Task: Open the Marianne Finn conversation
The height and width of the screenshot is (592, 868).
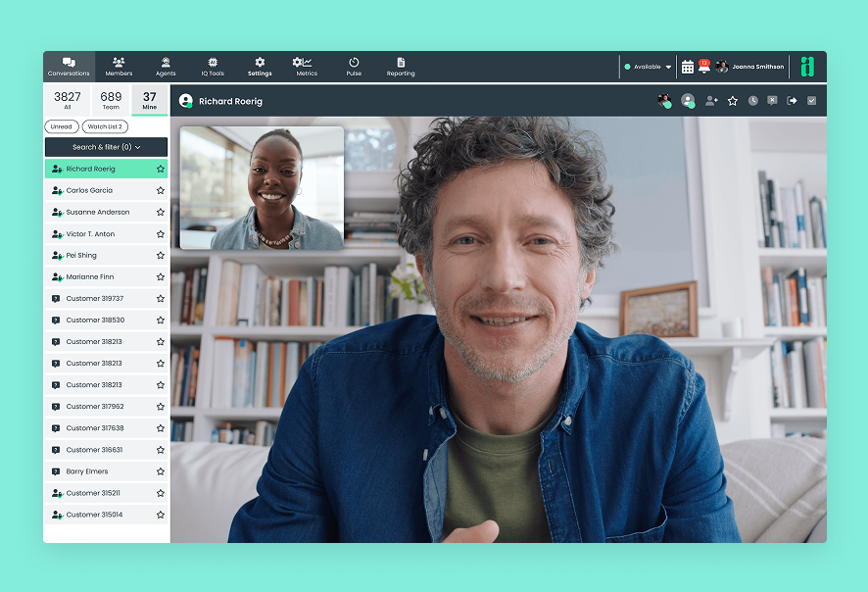Action: point(106,277)
